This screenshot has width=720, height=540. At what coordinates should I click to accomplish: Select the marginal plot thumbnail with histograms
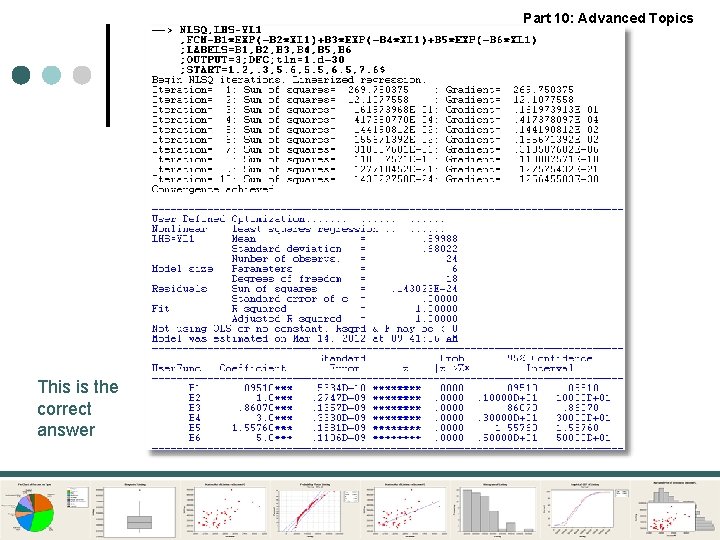coord(675,510)
